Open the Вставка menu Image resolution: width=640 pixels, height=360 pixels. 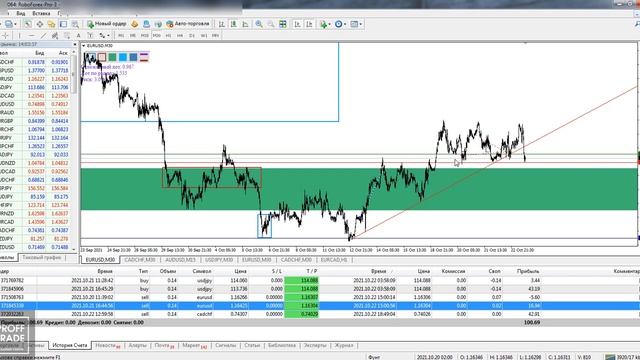point(41,13)
